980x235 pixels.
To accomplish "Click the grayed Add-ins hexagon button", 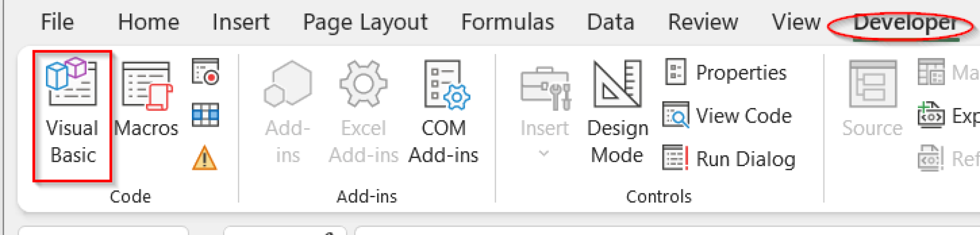I will click(x=288, y=112).
